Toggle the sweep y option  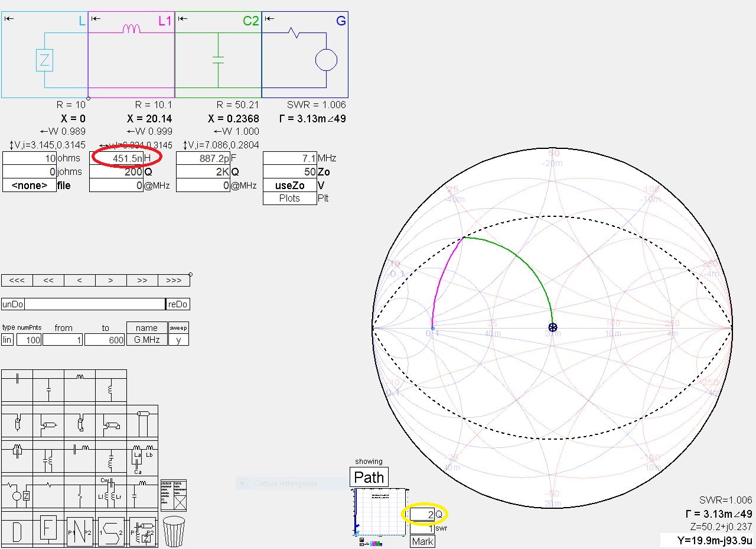point(178,340)
